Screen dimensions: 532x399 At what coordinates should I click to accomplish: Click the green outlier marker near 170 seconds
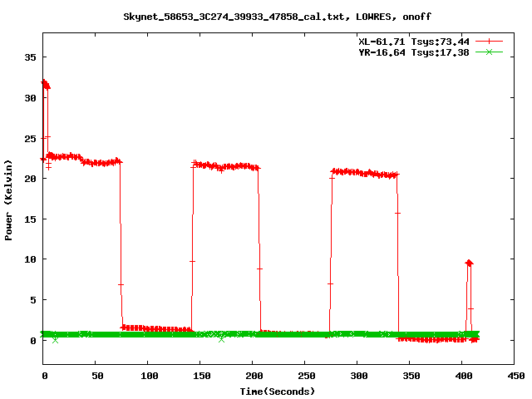coord(222,339)
